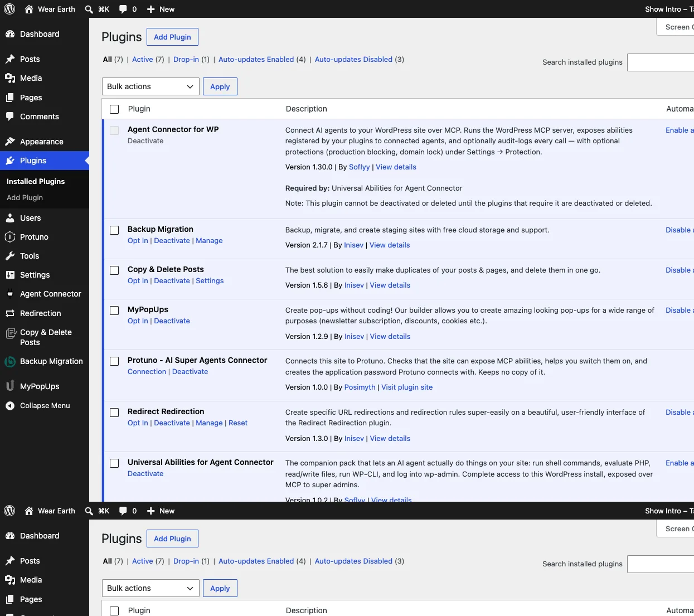View details for Redirect Redirection version 1.3.0
The image size is (694, 616).
click(x=390, y=438)
